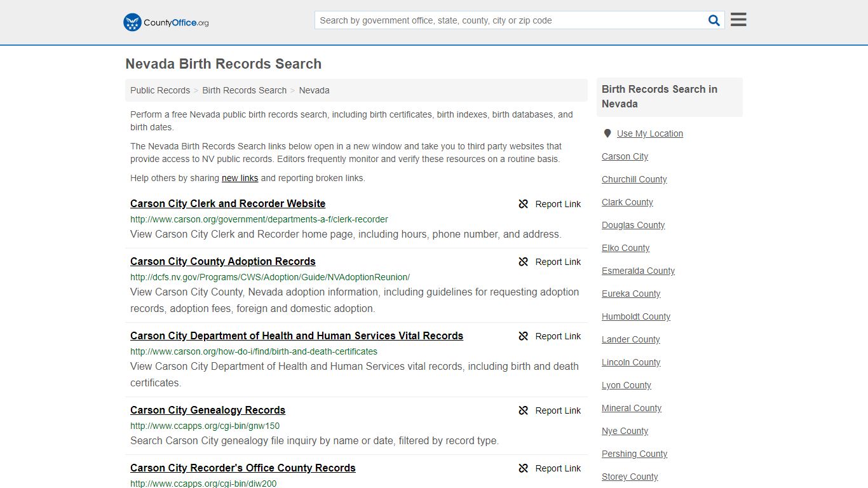
Task: Open Carson City Clerk and Recorder Website title
Action: pyautogui.click(x=227, y=203)
